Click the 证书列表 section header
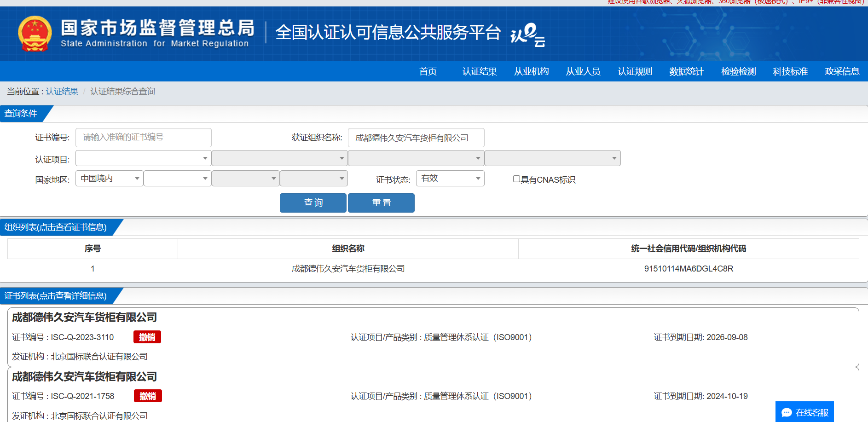 [x=56, y=296]
